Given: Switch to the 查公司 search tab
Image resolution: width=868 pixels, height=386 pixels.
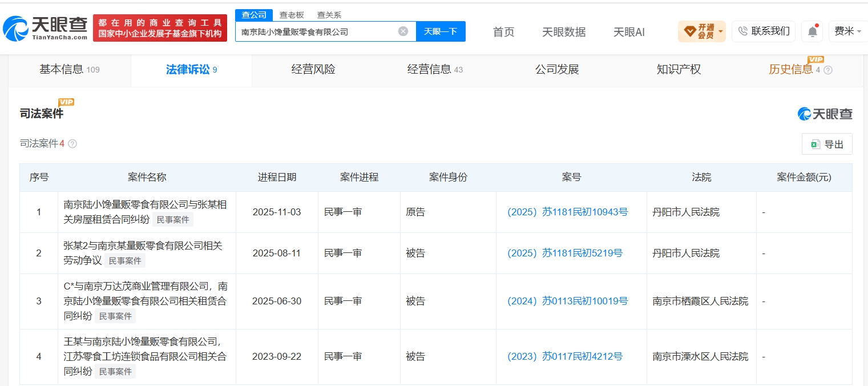Looking at the screenshot, I should point(254,15).
